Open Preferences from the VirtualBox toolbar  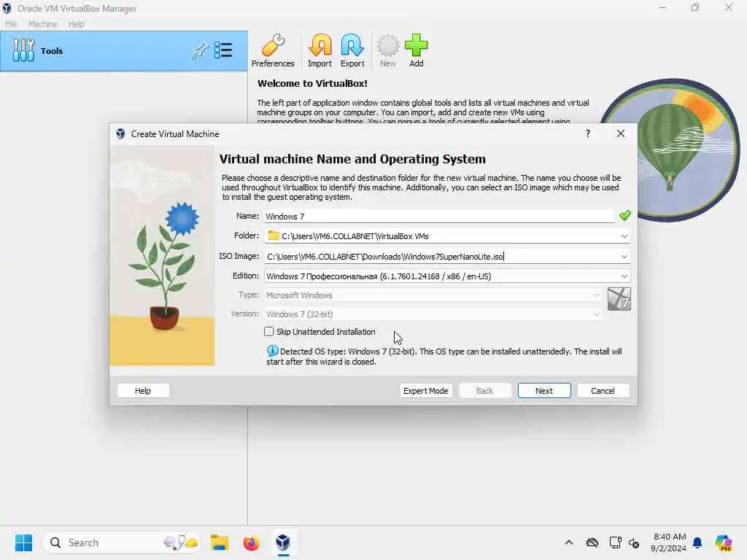tap(273, 50)
